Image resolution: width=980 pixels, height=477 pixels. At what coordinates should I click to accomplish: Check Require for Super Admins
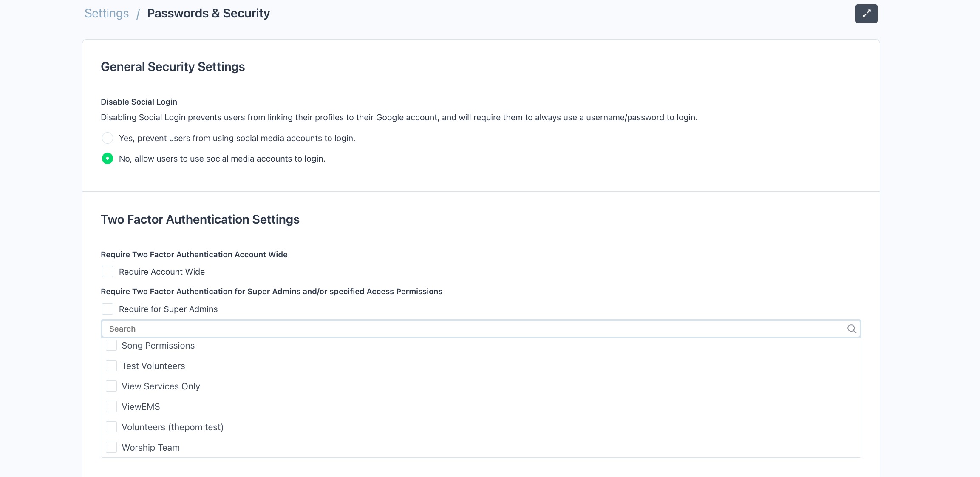(108, 309)
